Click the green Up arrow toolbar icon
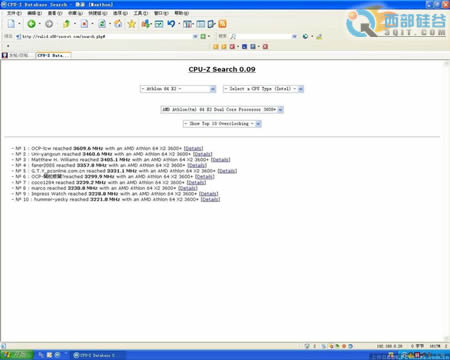450x360 pixels. (66, 24)
